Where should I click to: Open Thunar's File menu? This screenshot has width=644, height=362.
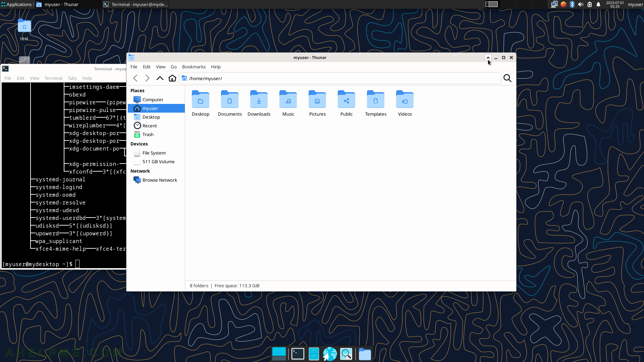(x=134, y=67)
